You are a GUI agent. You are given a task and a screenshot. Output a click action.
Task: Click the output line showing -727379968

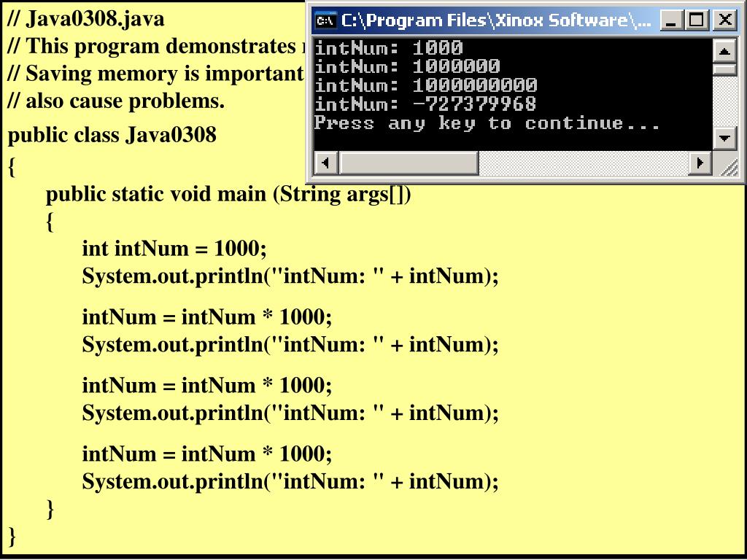425,104
